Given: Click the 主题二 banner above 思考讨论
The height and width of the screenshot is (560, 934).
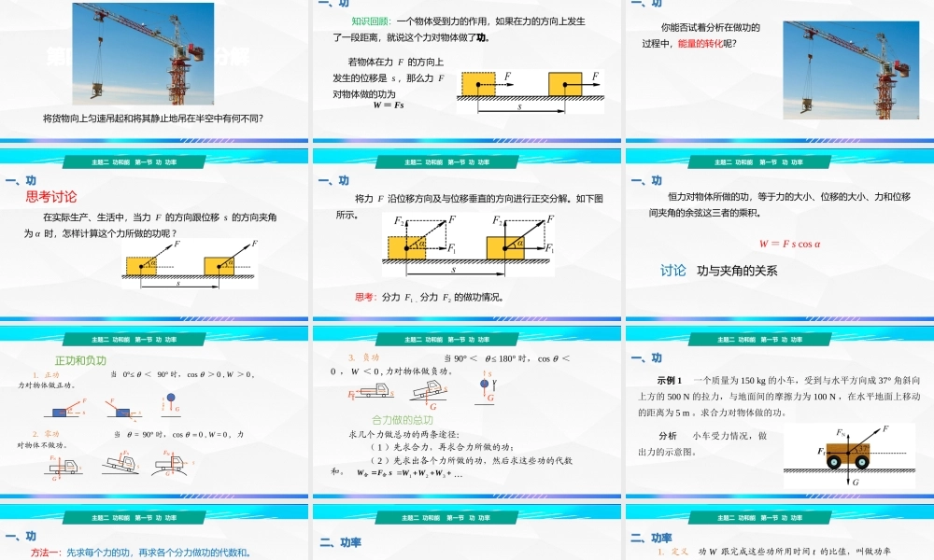Looking at the screenshot, I should [x=134, y=161].
